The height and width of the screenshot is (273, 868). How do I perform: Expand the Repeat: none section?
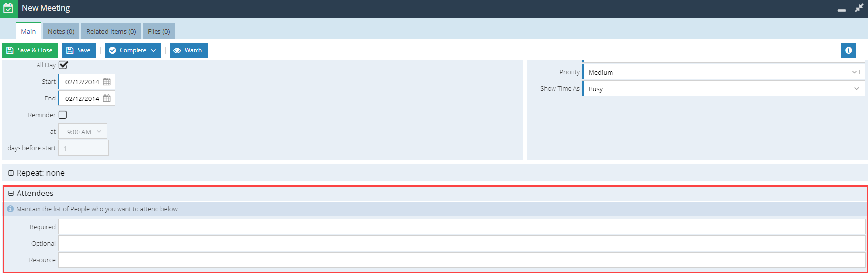point(11,173)
